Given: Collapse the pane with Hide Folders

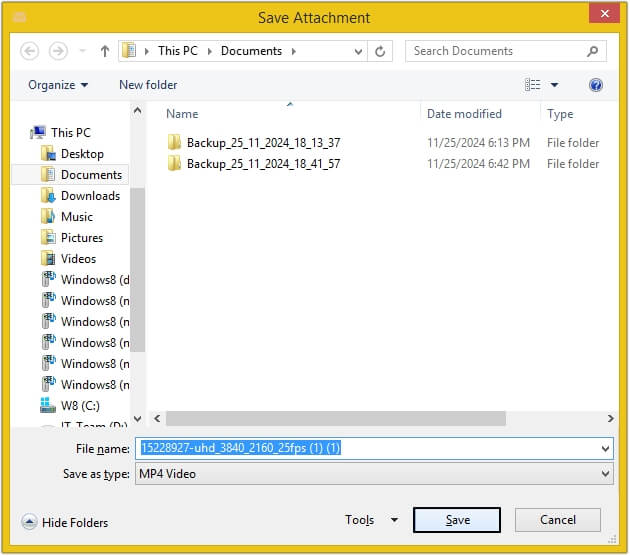Looking at the screenshot, I should click(x=65, y=522).
